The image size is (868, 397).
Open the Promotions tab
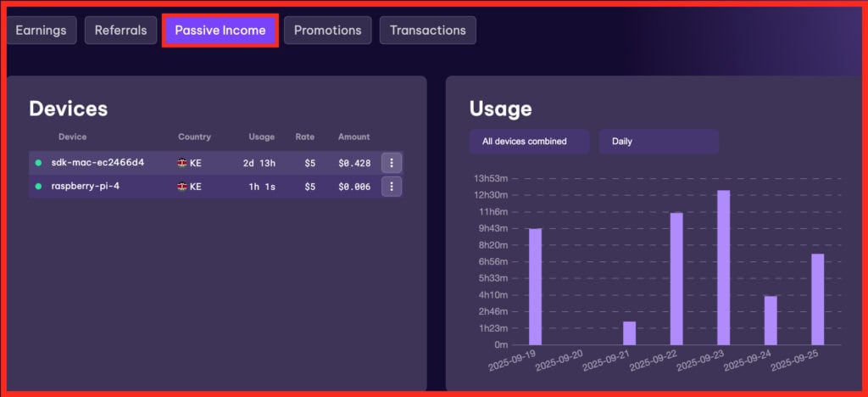[327, 31]
